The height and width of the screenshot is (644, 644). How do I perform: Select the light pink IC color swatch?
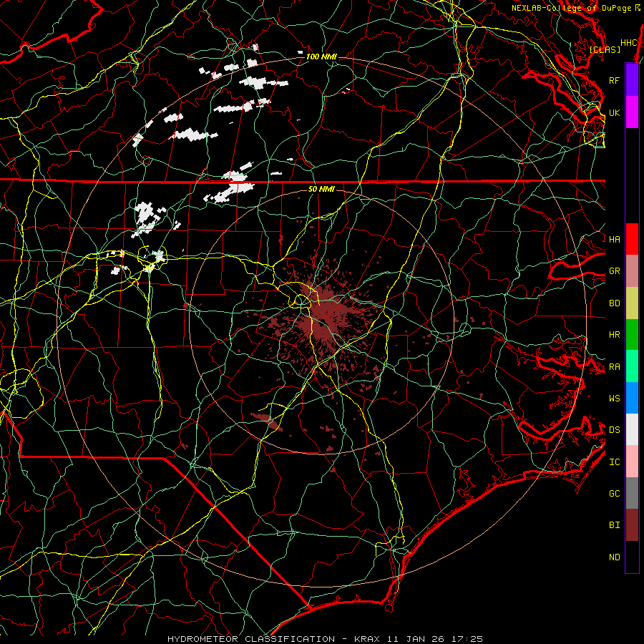(x=632, y=462)
